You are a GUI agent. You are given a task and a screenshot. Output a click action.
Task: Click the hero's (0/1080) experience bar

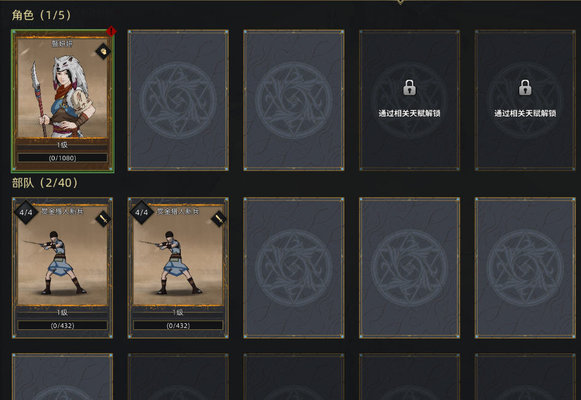pyautogui.click(x=63, y=158)
